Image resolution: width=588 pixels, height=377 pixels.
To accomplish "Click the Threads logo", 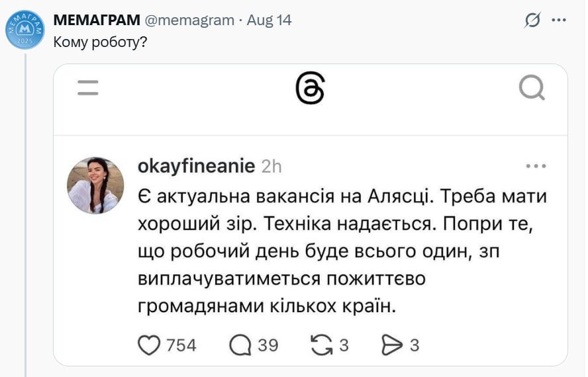I will click(310, 88).
